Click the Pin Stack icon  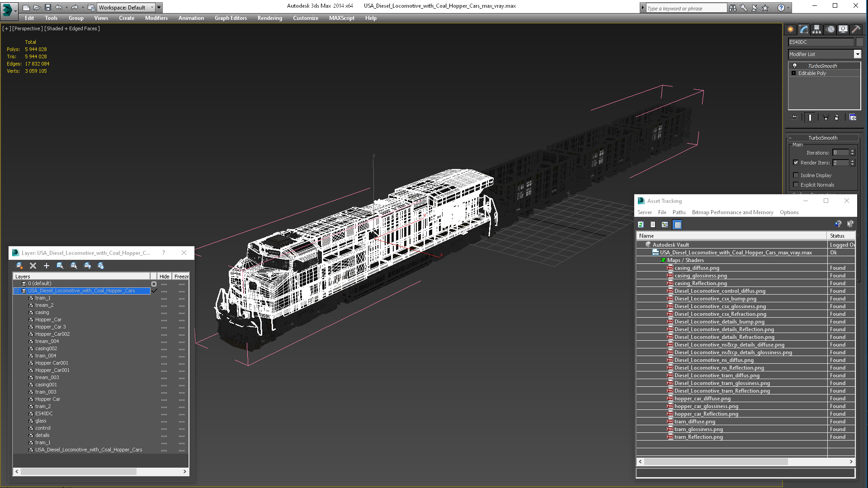coord(794,117)
